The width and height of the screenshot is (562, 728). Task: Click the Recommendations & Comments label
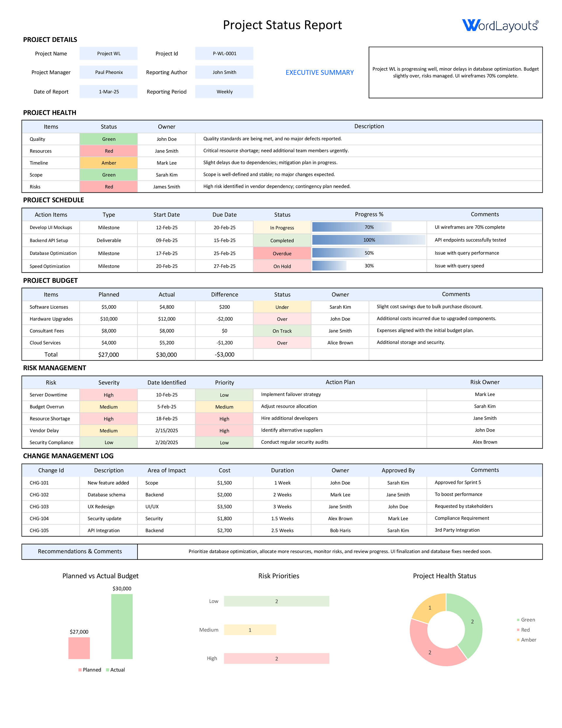(80, 551)
